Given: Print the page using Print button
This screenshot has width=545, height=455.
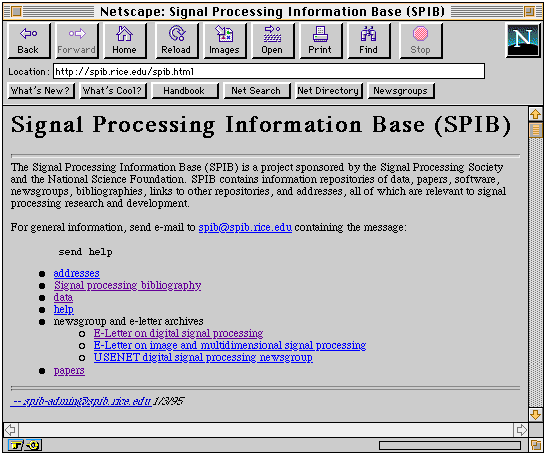Looking at the screenshot, I should 320,41.
